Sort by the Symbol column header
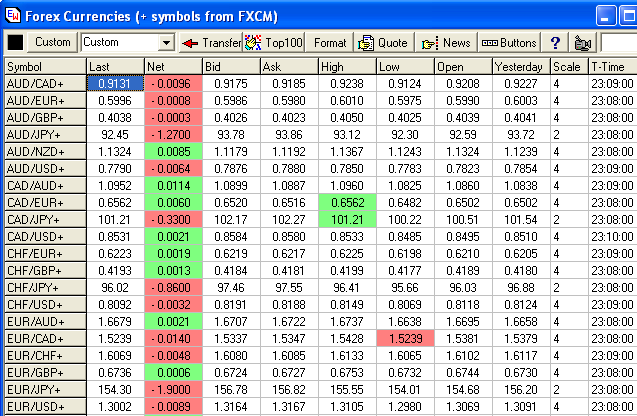The height and width of the screenshot is (416, 637). [42, 66]
